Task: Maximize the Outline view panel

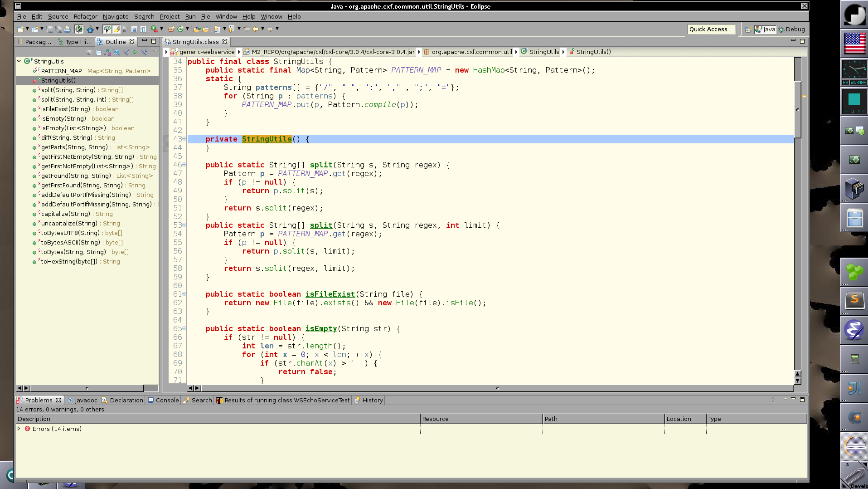Action: click(x=154, y=41)
